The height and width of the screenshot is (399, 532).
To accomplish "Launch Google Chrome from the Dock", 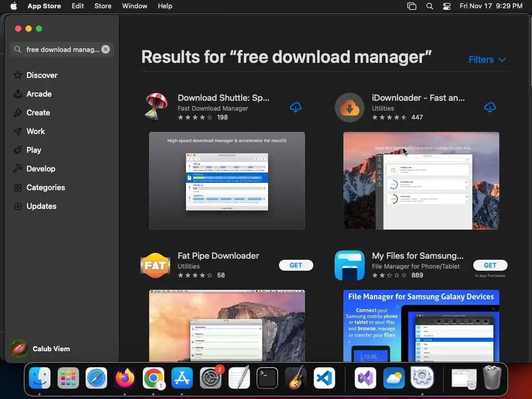I will pos(153,378).
